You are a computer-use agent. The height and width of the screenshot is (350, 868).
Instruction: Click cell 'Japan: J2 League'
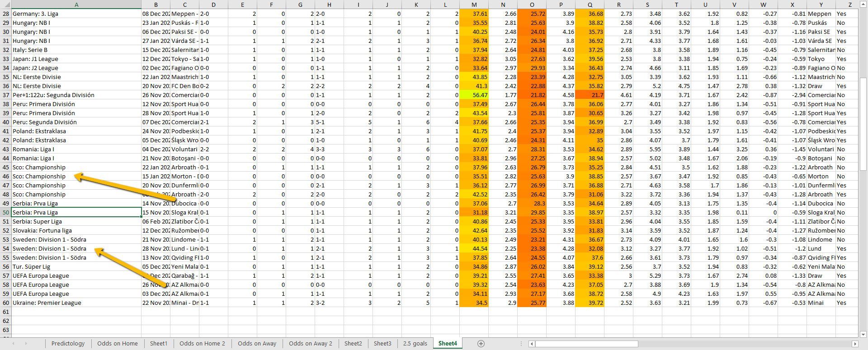[76, 68]
